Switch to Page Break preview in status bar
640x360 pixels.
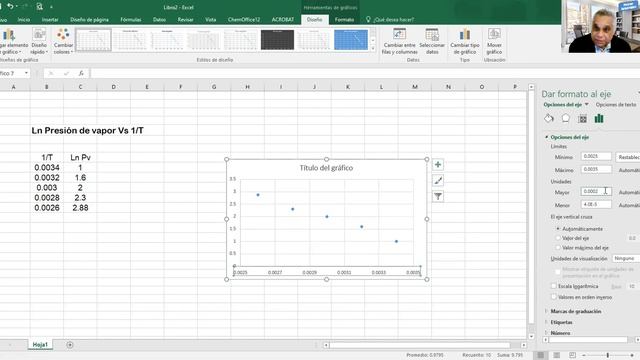coord(572,355)
